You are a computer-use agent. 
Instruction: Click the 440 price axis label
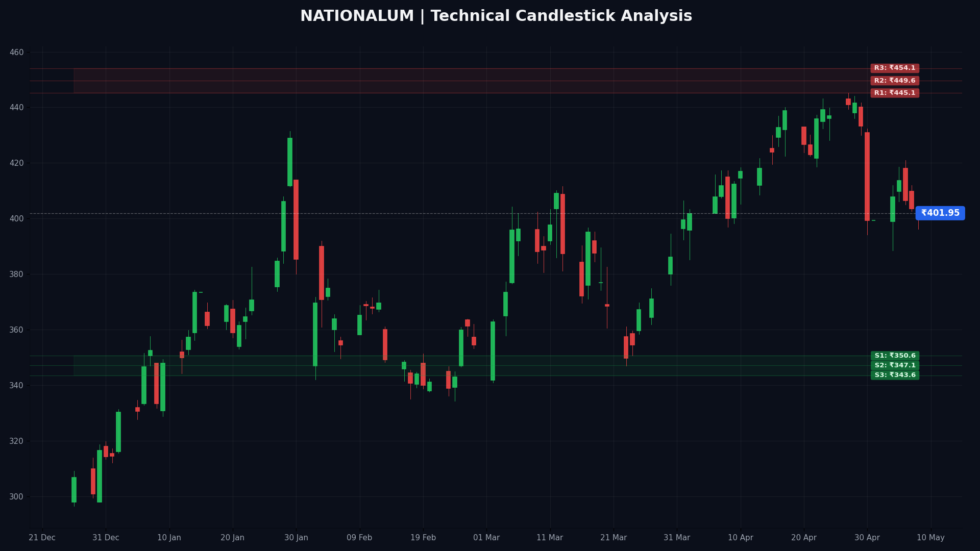click(16, 108)
